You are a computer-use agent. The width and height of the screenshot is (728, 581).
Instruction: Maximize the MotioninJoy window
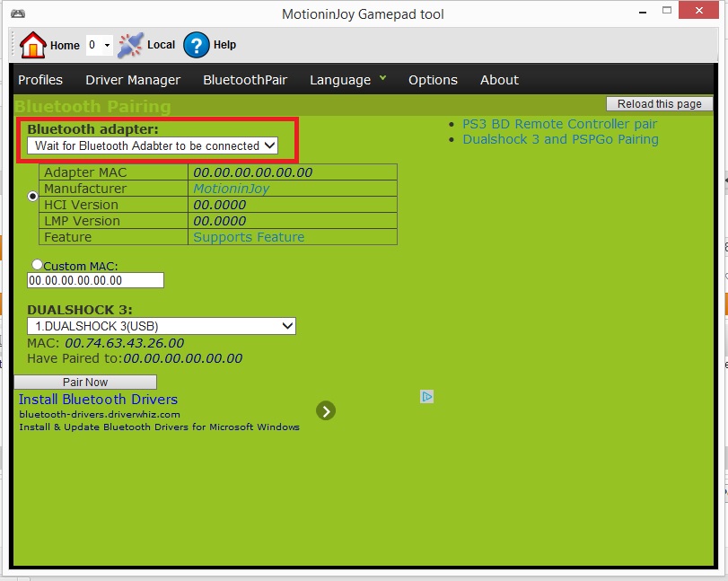667,11
